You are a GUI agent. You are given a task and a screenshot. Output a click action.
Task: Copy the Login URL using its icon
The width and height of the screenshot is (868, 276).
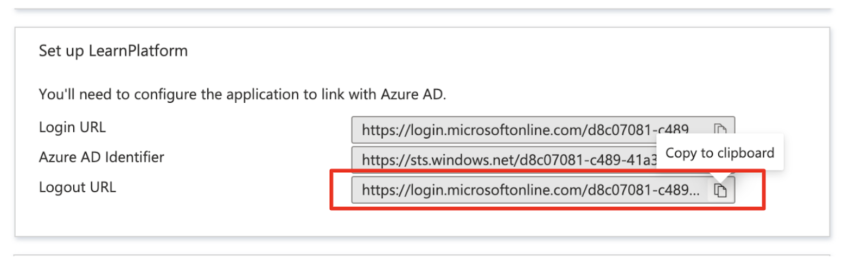click(x=720, y=129)
